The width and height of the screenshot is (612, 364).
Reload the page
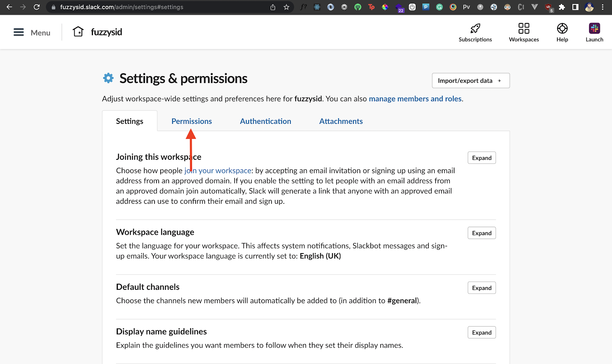point(37,7)
